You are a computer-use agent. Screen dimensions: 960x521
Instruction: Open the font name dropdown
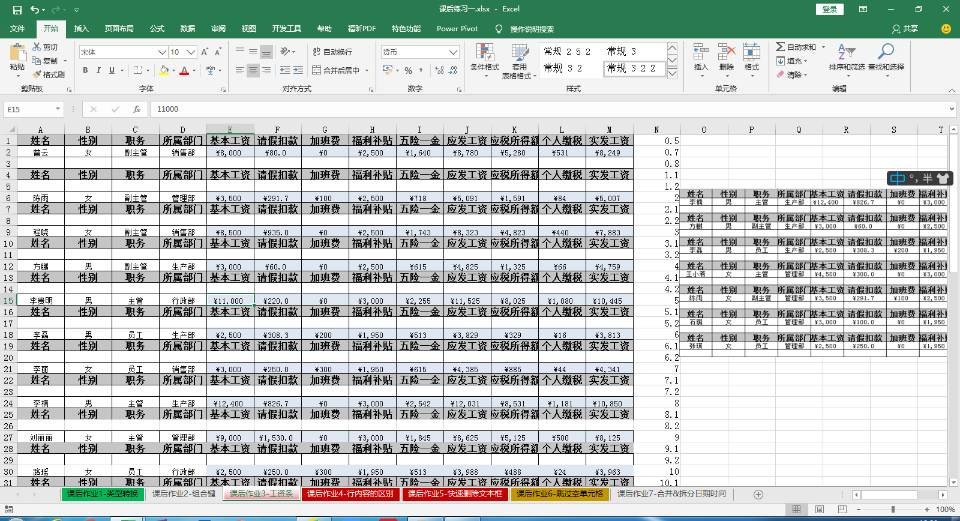[x=161, y=51]
